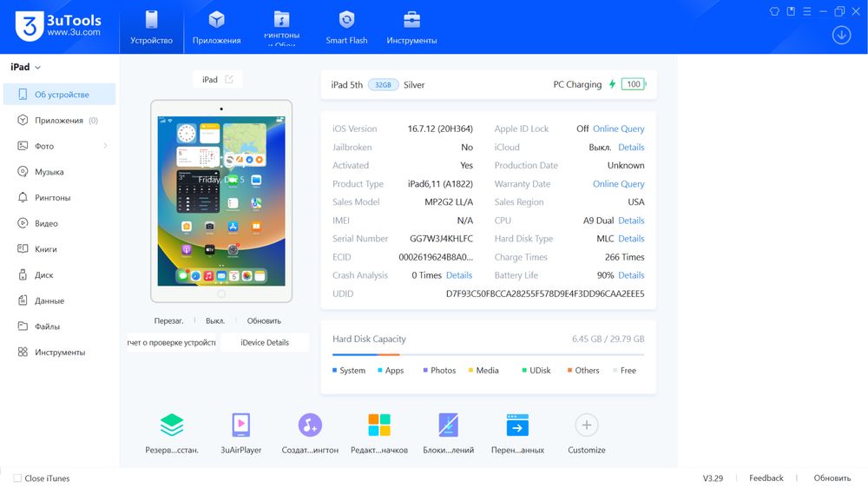Open the Инструменты tab in top bar

(411, 27)
